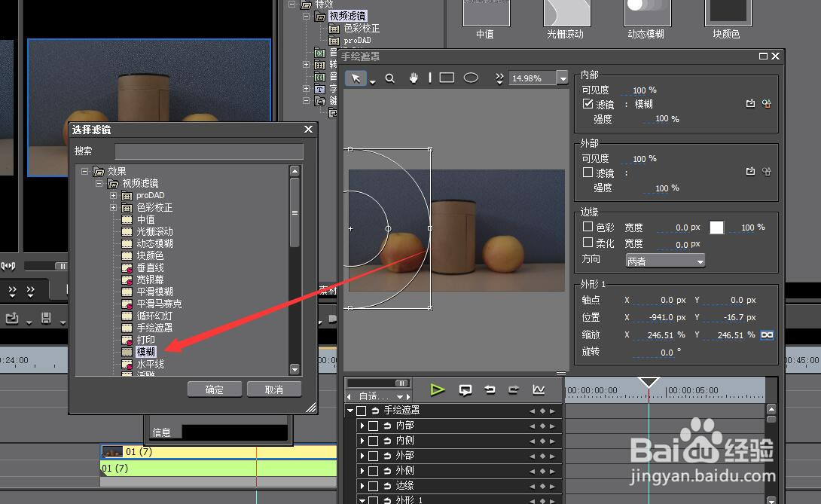Choose the zoom magnifier tool
The image size is (821, 504).
pos(389,78)
